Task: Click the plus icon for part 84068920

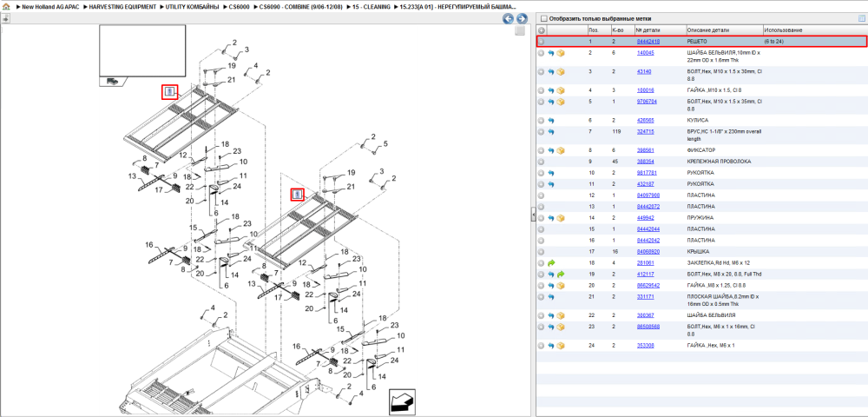Action: click(542, 251)
